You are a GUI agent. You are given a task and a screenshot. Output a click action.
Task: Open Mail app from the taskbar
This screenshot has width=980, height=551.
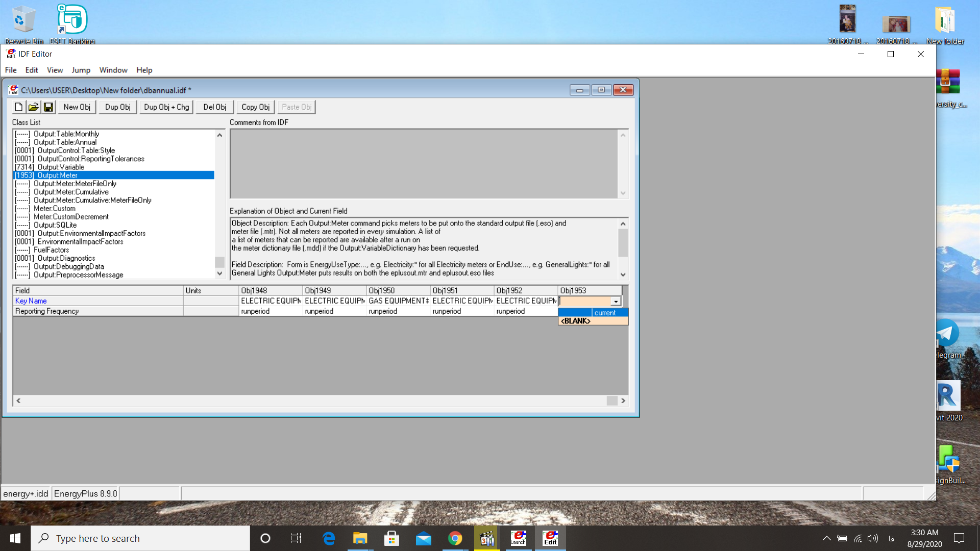pyautogui.click(x=423, y=538)
